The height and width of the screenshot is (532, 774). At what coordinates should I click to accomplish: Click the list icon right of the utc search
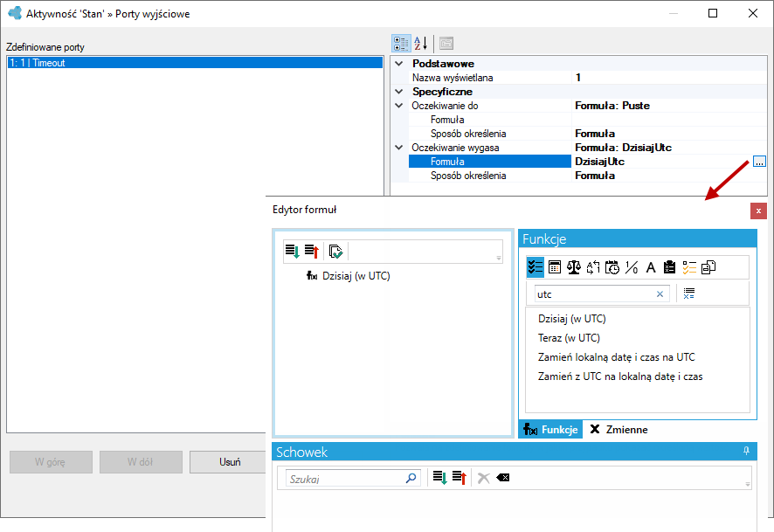pyautogui.click(x=689, y=294)
